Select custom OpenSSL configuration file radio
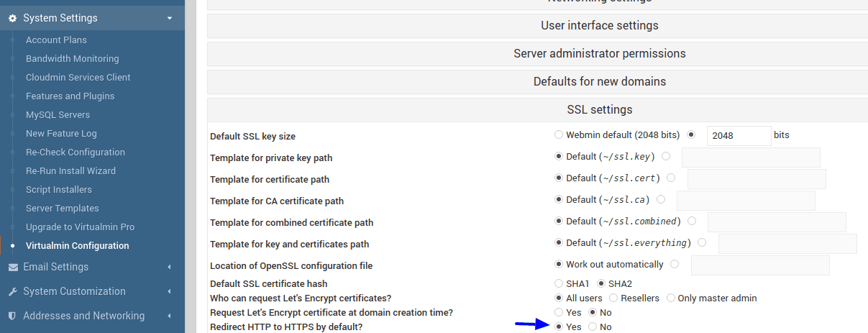 click(x=675, y=264)
